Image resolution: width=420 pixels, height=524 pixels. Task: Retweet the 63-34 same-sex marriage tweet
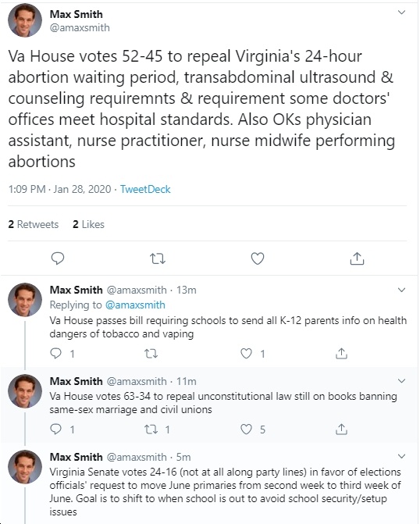151,429
